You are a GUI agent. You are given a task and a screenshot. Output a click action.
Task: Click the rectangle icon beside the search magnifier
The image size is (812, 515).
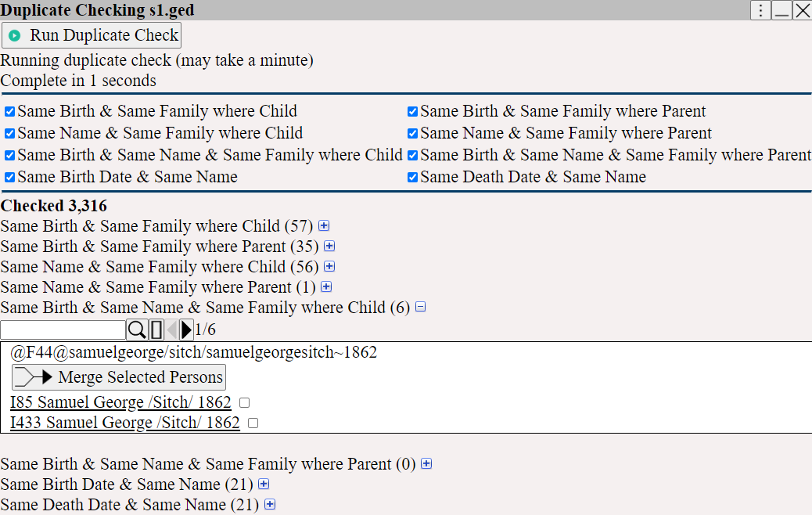[x=156, y=330]
